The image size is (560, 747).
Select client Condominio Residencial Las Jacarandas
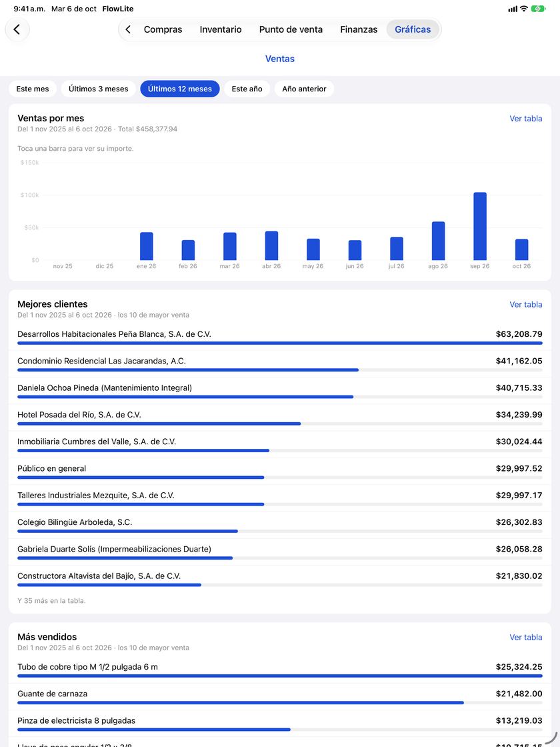coord(280,364)
